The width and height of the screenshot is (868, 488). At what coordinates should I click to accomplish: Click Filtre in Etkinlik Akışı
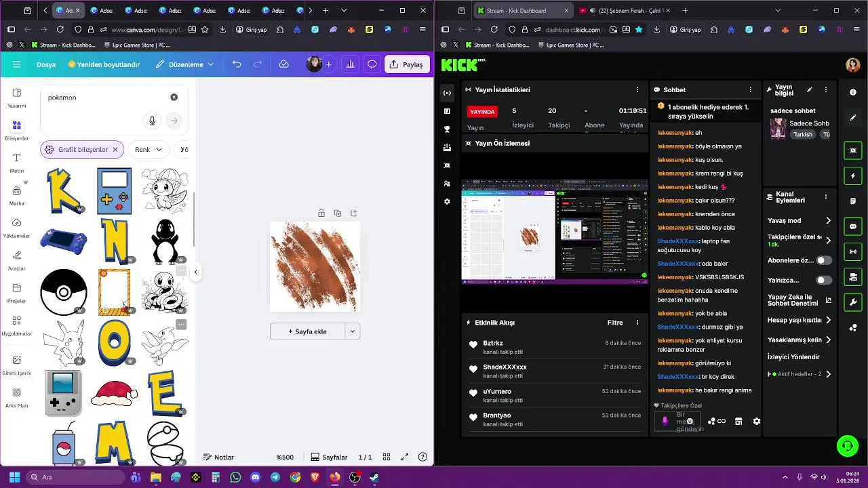tap(615, 323)
